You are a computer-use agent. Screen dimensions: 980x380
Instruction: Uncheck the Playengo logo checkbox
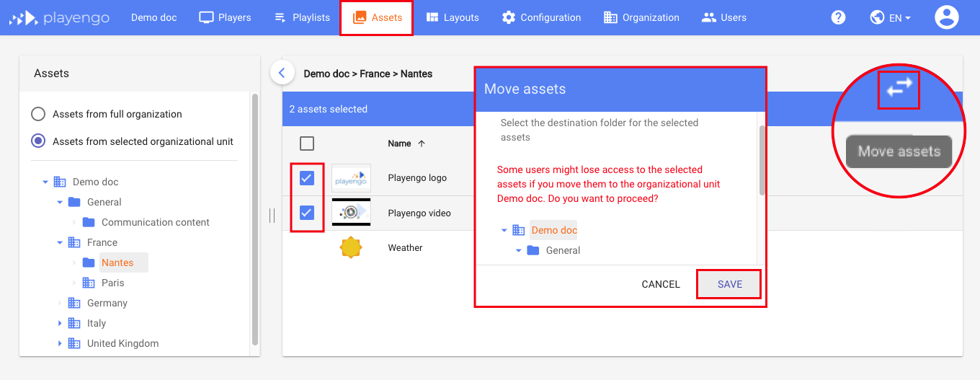pyautogui.click(x=307, y=178)
